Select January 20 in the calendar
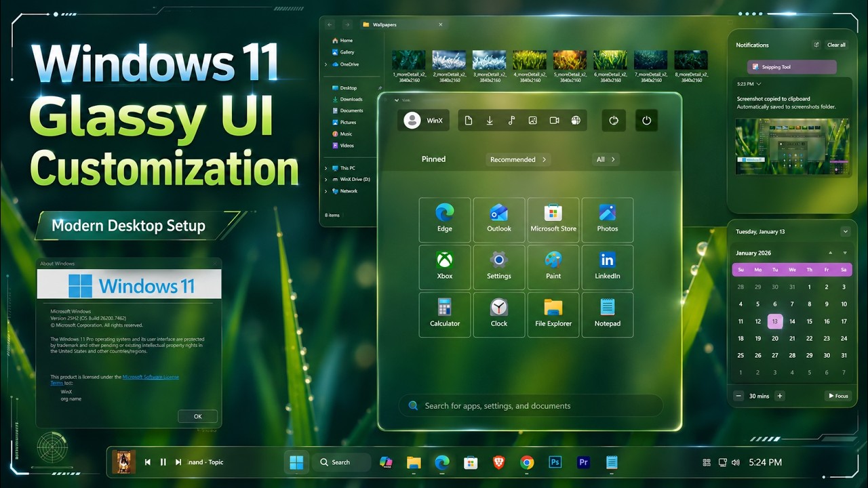The width and height of the screenshot is (868, 488). point(775,338)
